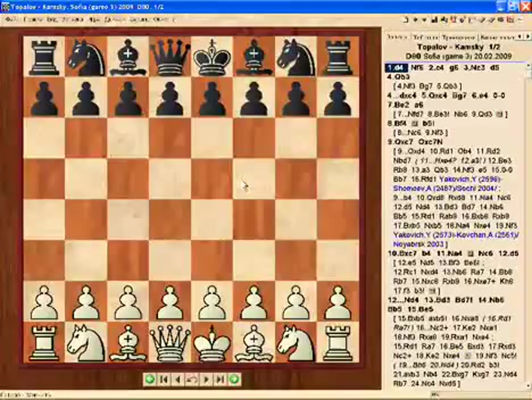Step forward one move
The height and width of the screenshot is (400, 532).
click(206, 380)
